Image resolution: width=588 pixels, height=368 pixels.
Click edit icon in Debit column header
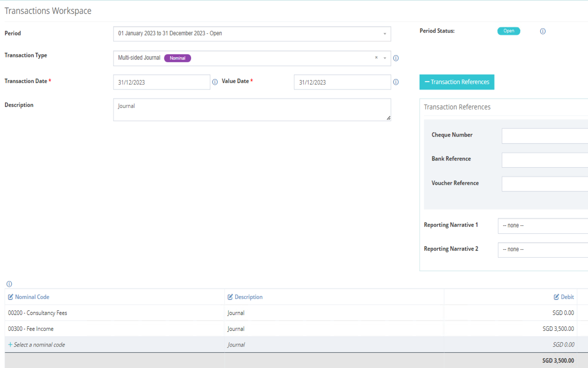(556, 297)
